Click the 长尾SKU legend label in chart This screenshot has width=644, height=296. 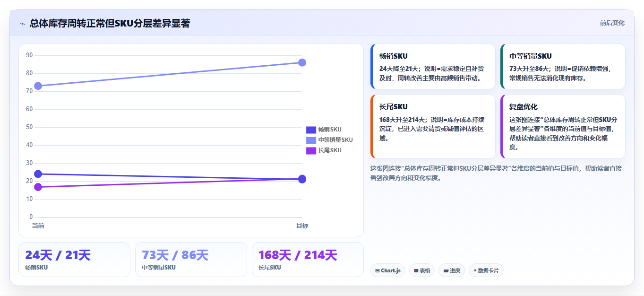tap(330, 150)
